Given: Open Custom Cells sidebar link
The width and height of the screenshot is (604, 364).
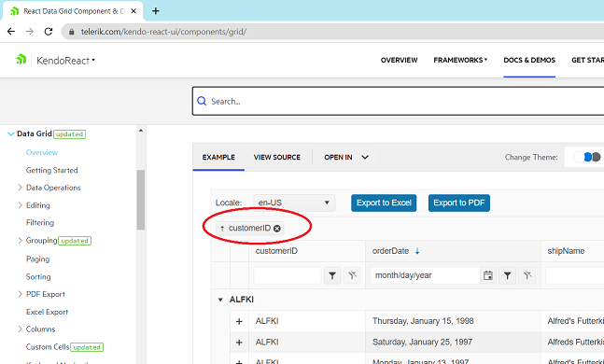Looking at the screenshot, I should pos(48,346).
